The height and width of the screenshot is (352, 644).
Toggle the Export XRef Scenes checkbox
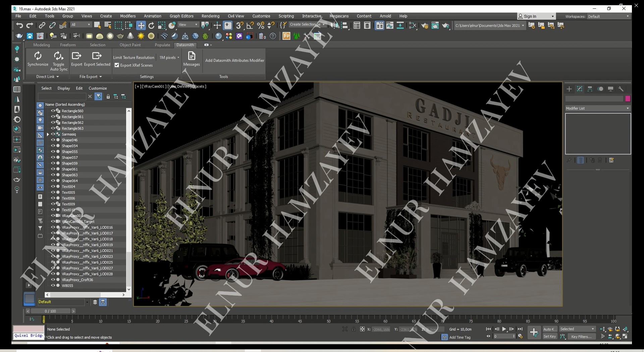[x=117, y=65]
